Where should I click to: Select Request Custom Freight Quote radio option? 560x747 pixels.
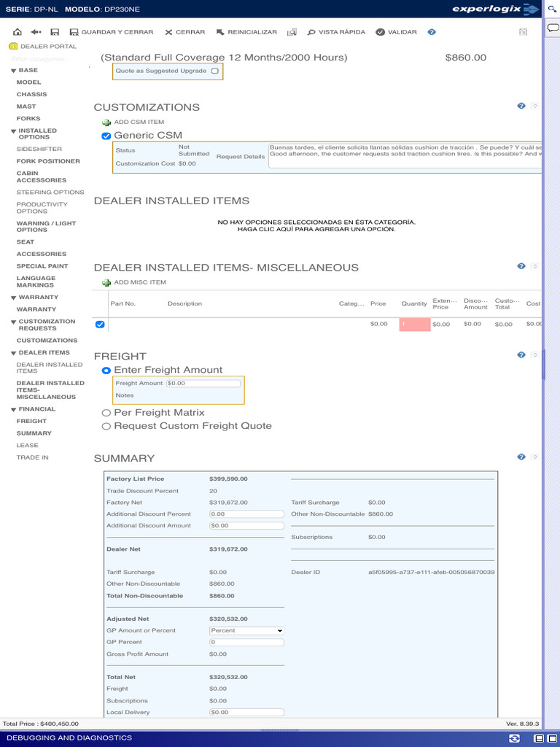106,426
